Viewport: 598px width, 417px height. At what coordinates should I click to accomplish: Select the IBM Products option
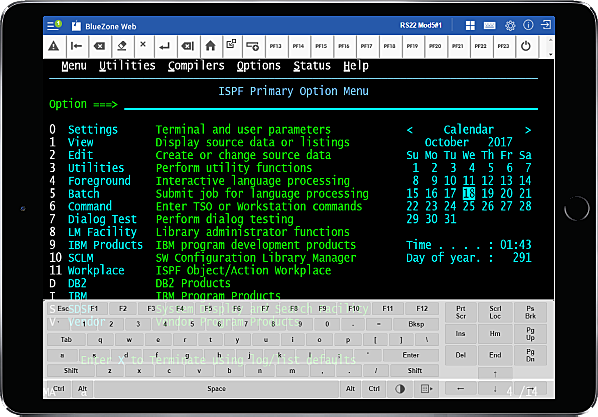(x=105, y=245)
